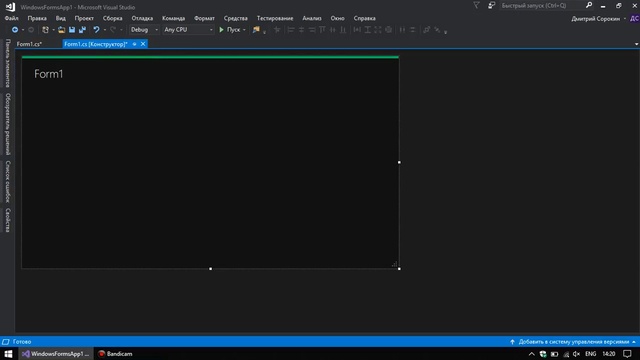Open the Команда menu
The height and width of the screenshot is (360, 640).
click(x=173, y=18)
